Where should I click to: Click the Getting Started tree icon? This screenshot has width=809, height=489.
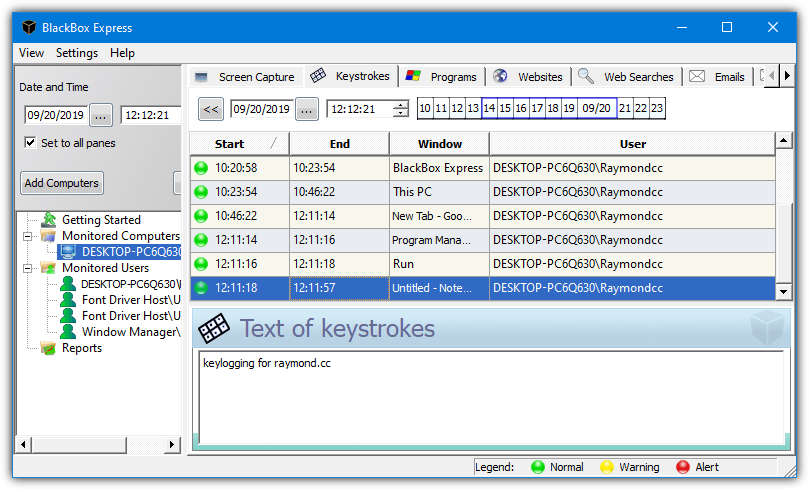pos(48,220)
